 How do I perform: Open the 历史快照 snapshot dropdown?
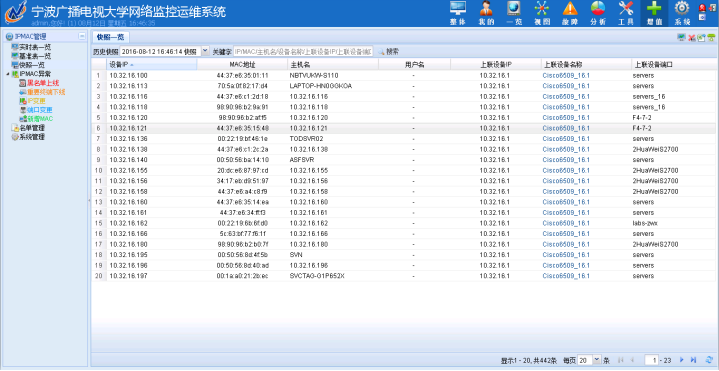[x=205, y=51]
